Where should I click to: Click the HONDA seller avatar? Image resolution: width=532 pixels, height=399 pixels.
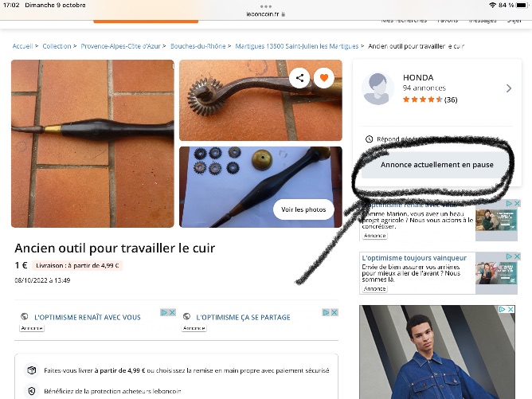(x=377, y=88)
